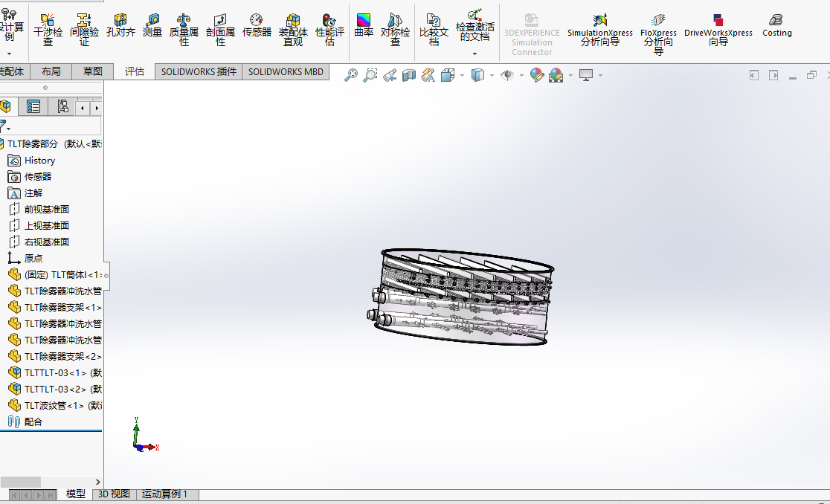Select the 配合 mates folder
Screen dimensions: 830x504
click(x=33, y=421)
